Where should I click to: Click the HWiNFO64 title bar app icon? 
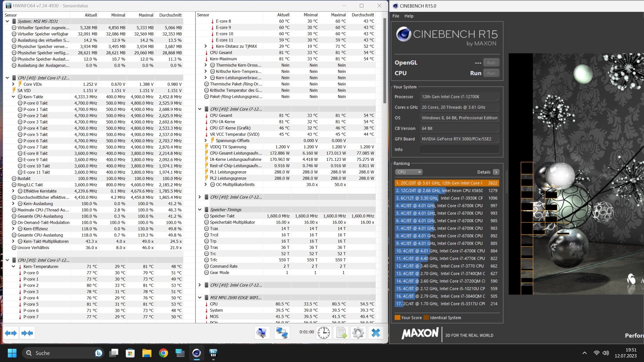(x=8, y=6)
